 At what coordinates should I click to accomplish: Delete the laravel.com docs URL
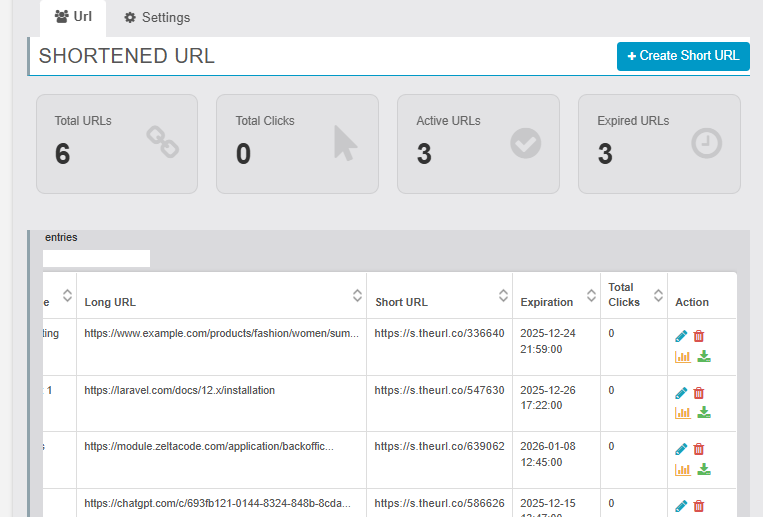[x=699, y=393]
